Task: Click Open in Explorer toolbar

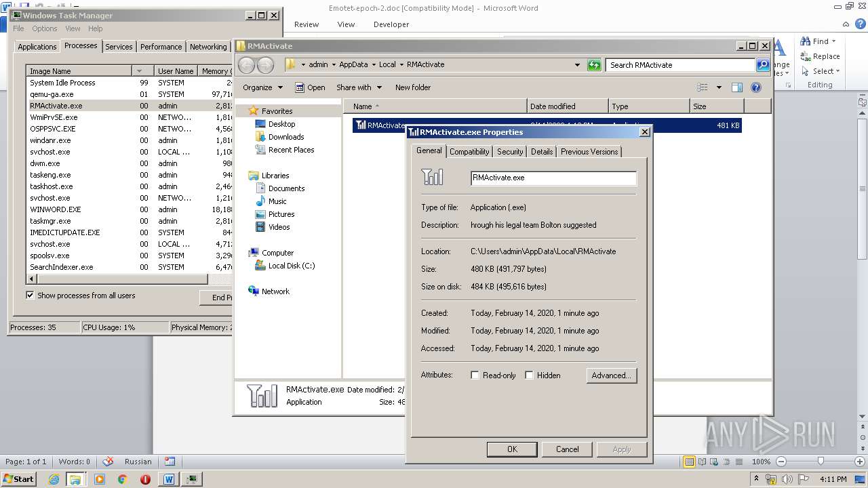Action: pos(310,87)
